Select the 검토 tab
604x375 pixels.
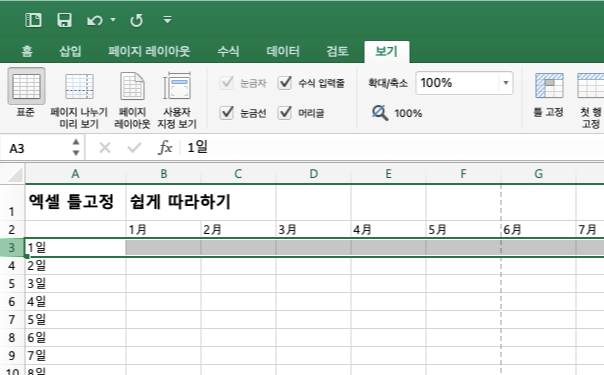337,51
